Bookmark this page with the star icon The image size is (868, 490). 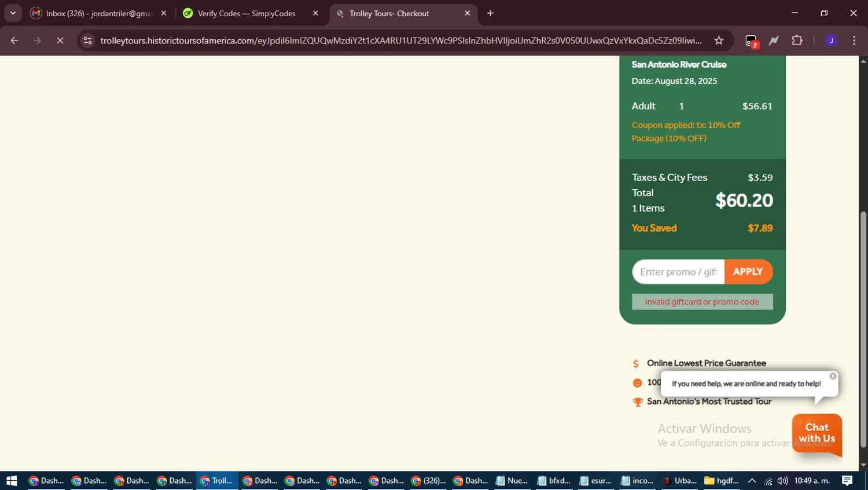tap(719, 40)
